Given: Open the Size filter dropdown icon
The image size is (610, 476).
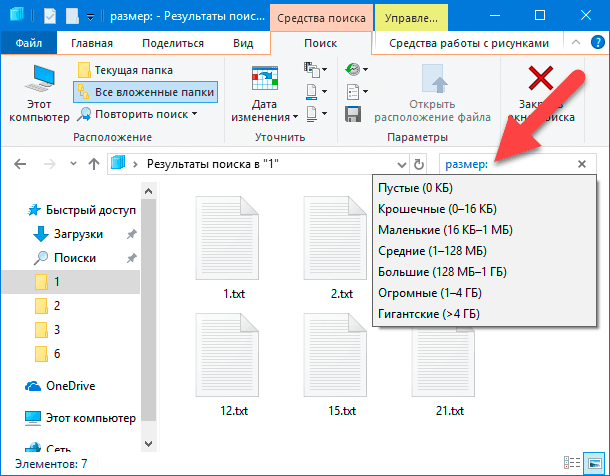Looking at the screenshot, I should coord(315,92).
